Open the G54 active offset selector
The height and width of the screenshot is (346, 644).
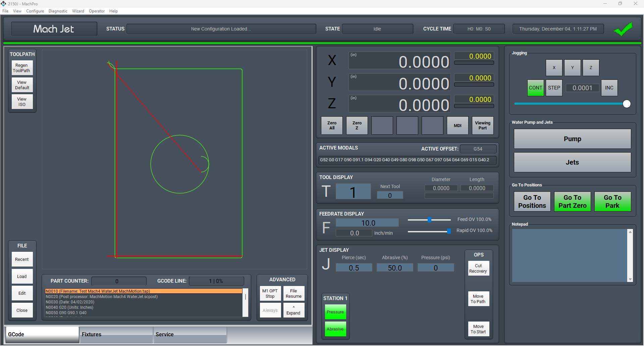point(478,149)
